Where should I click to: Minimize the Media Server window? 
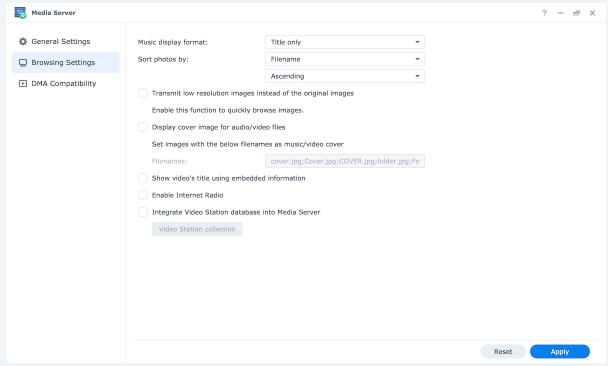pos(560,13)
